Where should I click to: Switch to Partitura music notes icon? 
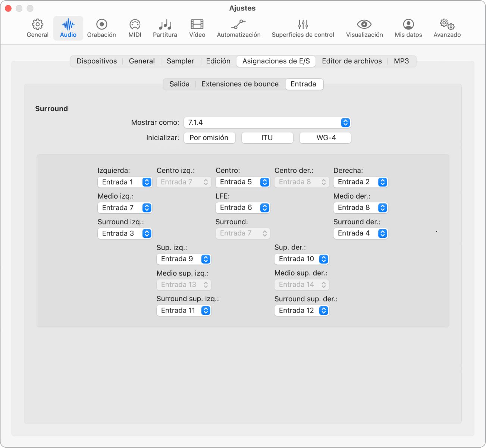165,25
